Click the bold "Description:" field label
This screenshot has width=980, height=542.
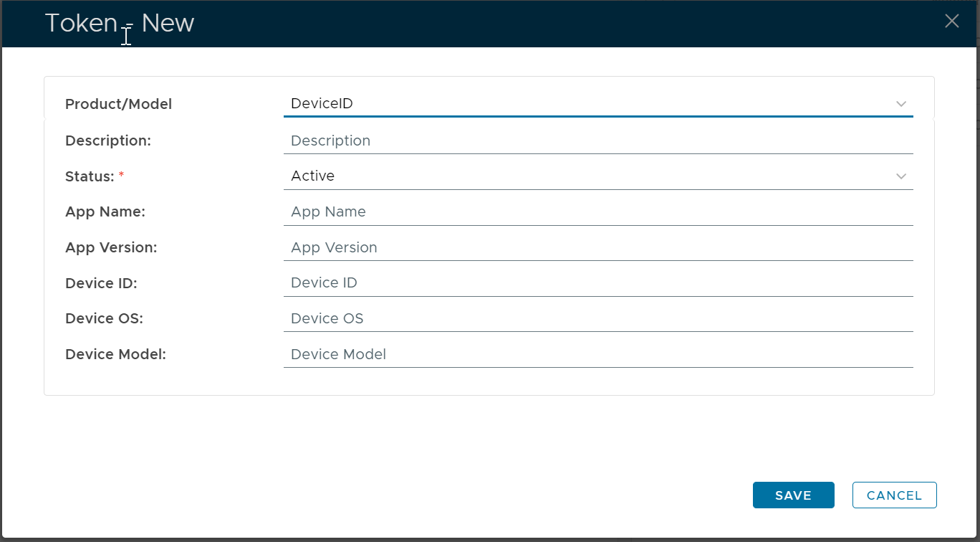[x=108, y=141]
